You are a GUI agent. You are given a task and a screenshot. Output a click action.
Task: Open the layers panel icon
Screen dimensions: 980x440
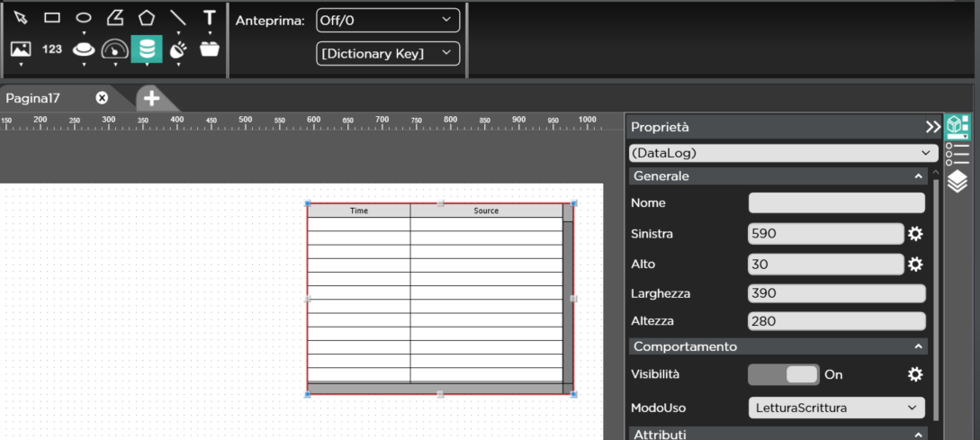tap(958, 182)
